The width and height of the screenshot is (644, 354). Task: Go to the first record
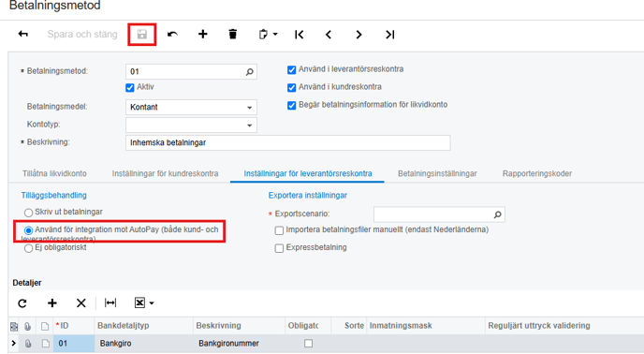pos(300,35)
